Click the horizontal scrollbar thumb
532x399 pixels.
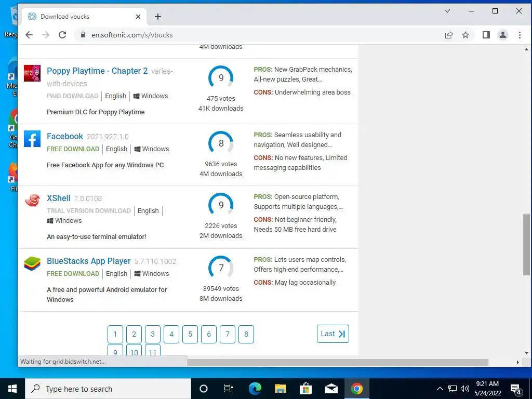click(338, 362)
